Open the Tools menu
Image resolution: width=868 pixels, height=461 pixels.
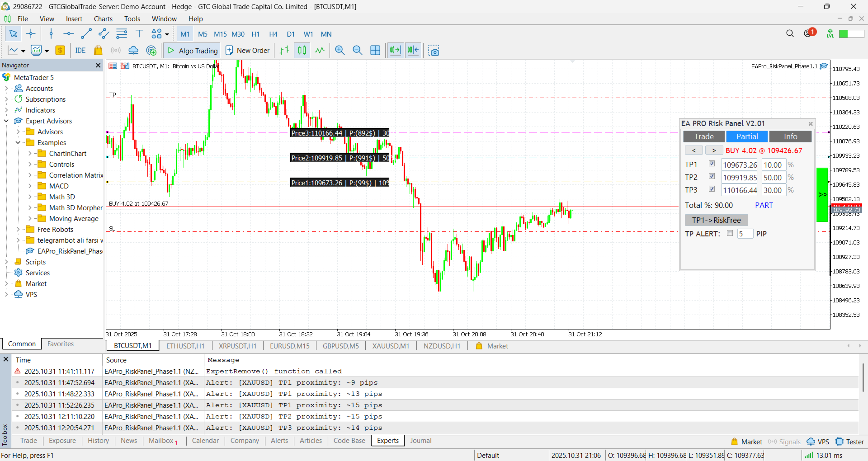pos(132,19)
